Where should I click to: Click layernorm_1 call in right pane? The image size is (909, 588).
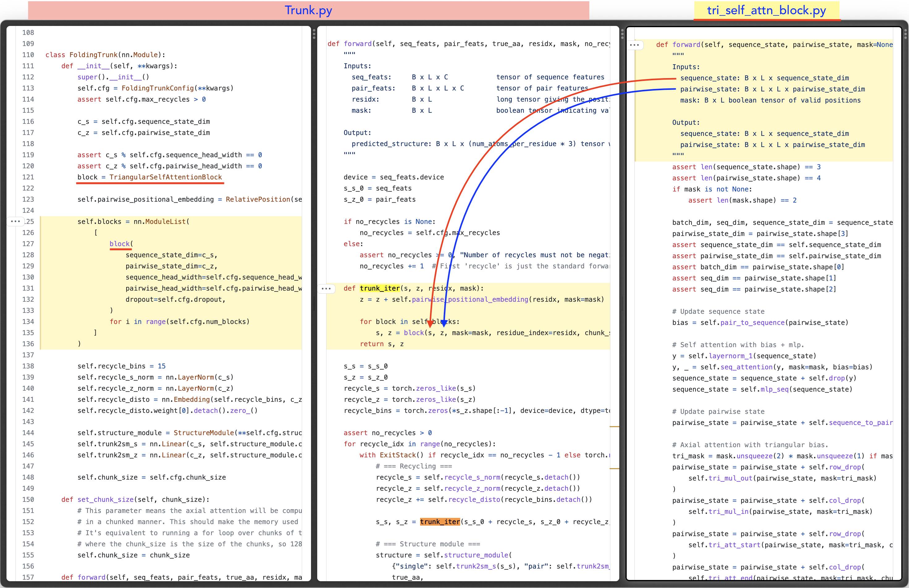(x=730, y=356)
